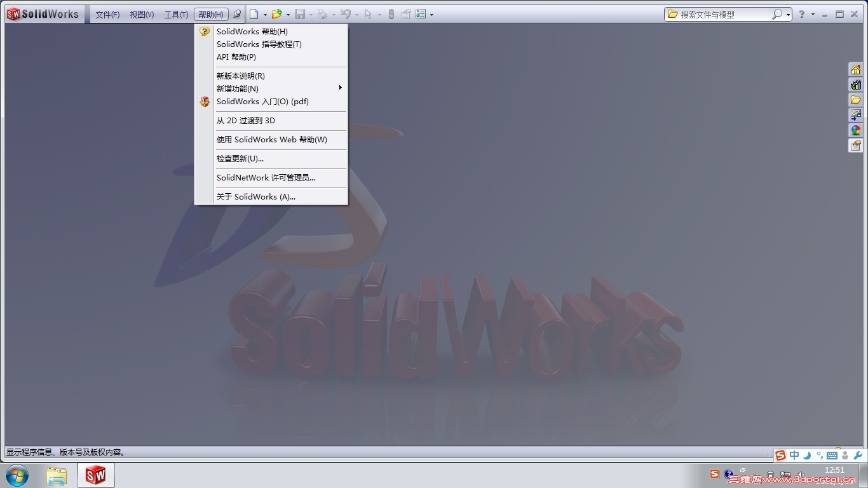The height and width of the screenshot is (488, 868).
Task: Create a new document with the blank page icon
Action: pos(254,14)
